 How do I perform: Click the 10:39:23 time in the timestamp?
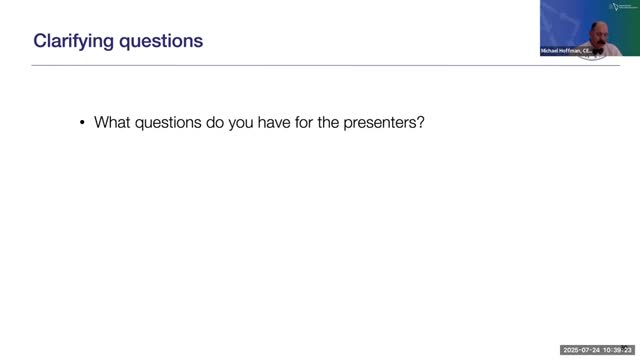tap(617, 350)
